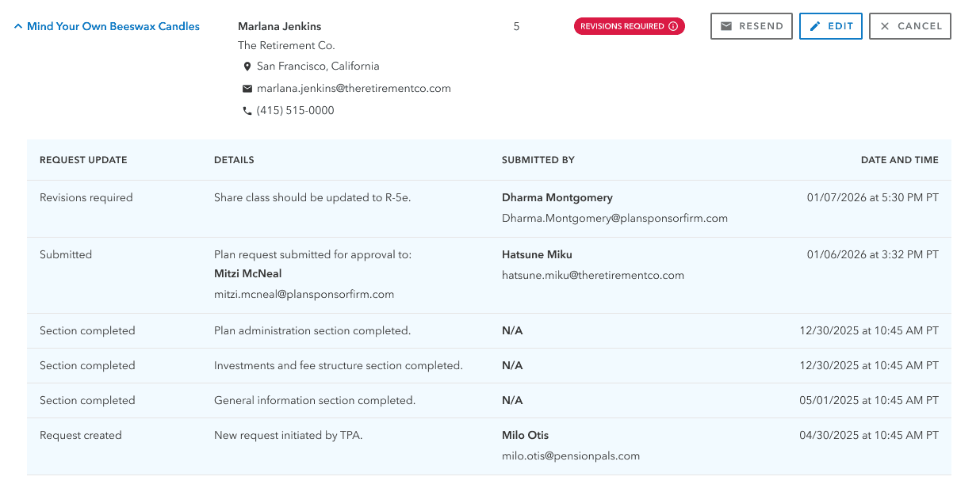Screen dimensions: 980x488
Task: Click the timestamp 01/07/2026 at 5:30 PM PT
Action: coord(873,198)
